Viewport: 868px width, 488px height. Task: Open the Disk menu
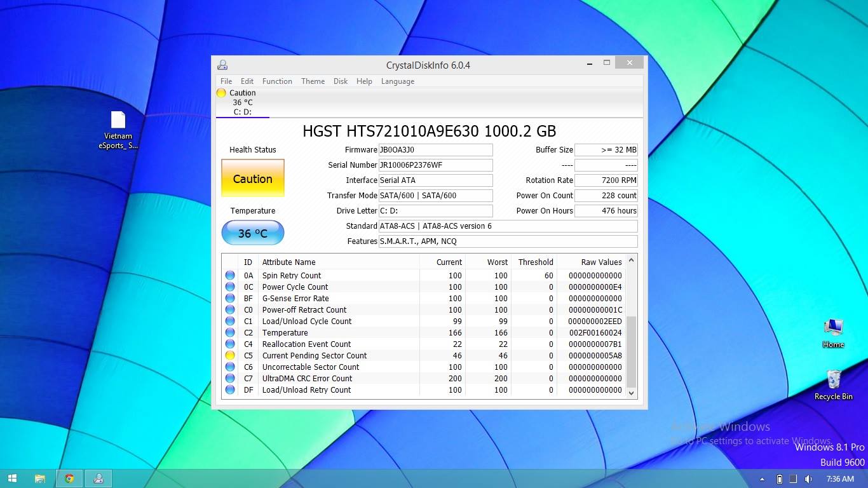341,81
